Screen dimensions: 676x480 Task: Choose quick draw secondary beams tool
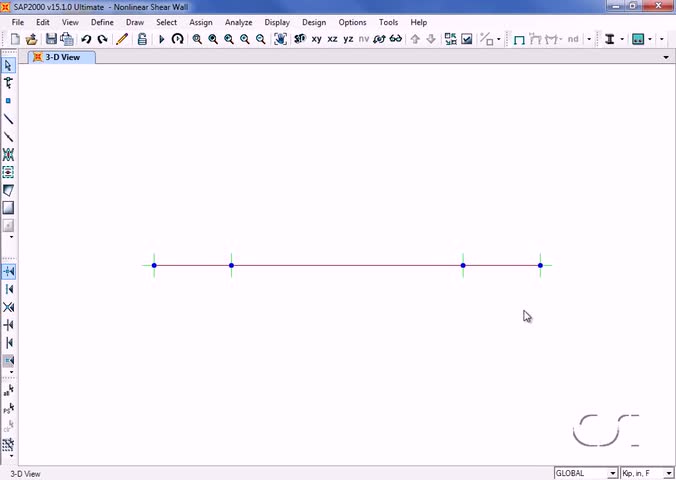click(x=8, y=172)
